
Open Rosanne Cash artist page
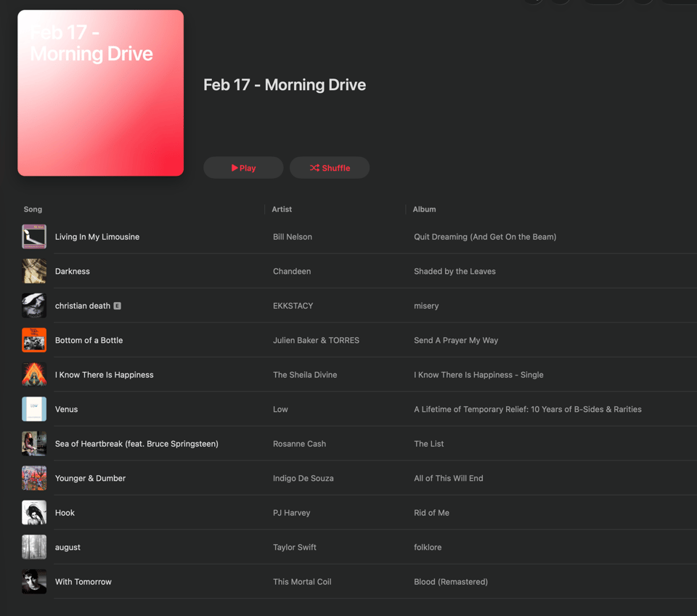coord(299,444)
